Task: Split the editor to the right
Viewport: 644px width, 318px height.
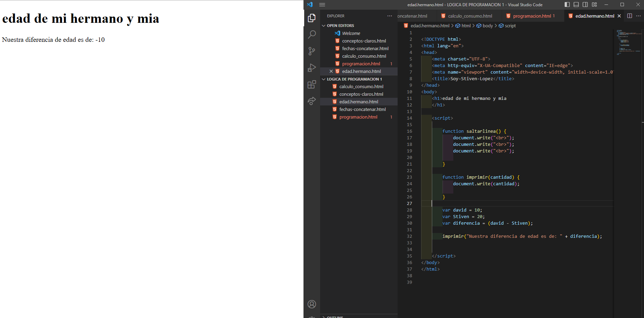Action: (629, 16)
